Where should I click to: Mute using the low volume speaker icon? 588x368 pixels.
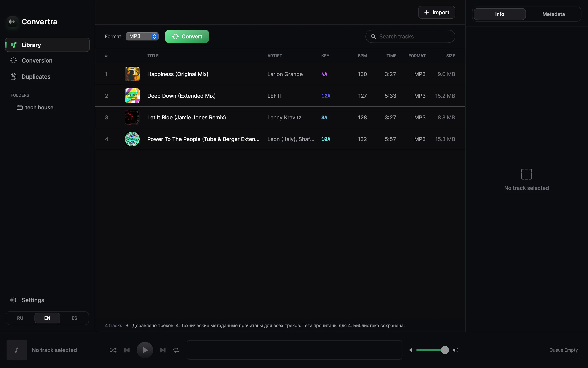click(x=411, y=350)
